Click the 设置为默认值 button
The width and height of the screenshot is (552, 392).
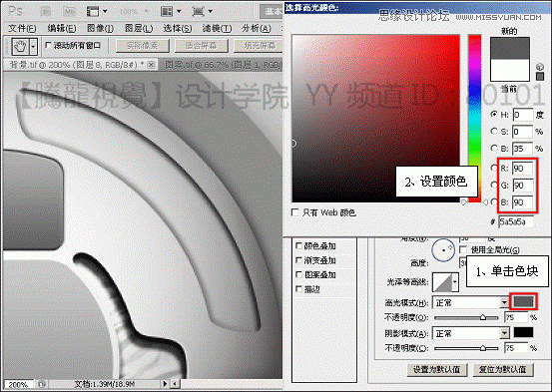[437, 369]
